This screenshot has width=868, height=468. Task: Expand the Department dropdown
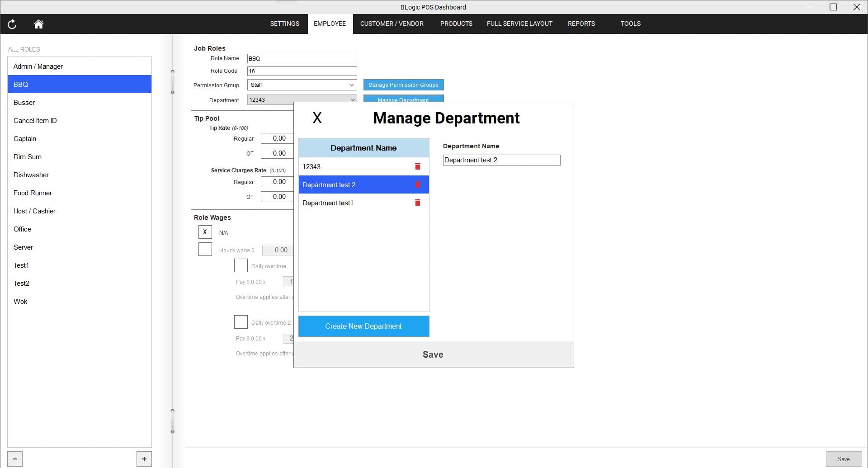[x=302, y=100]
